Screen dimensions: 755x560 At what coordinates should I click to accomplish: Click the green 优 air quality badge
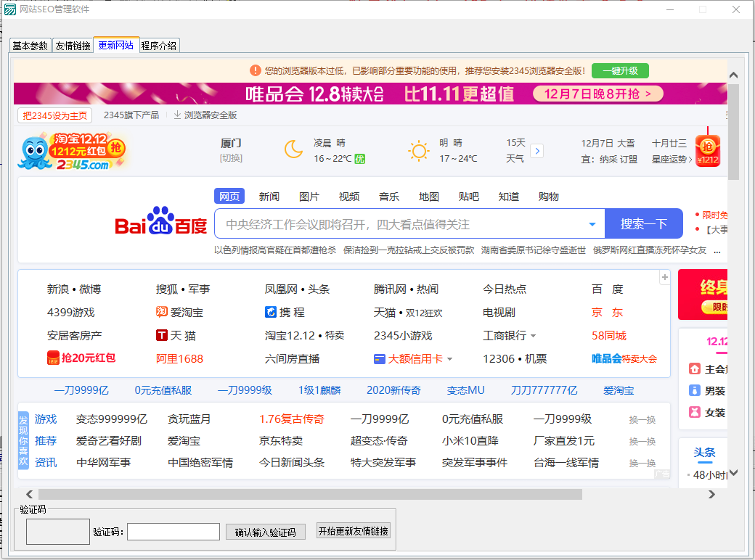click(x=359, y=159)
